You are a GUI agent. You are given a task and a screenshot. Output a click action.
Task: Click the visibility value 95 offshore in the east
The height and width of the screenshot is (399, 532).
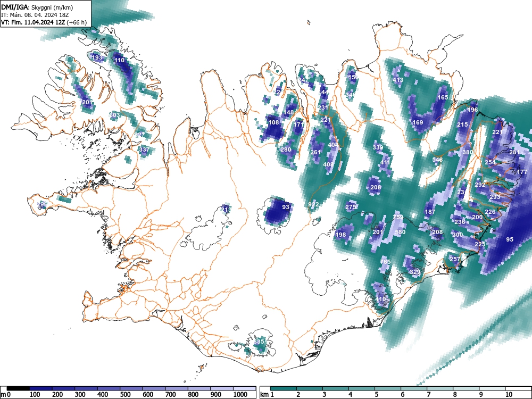510,239
